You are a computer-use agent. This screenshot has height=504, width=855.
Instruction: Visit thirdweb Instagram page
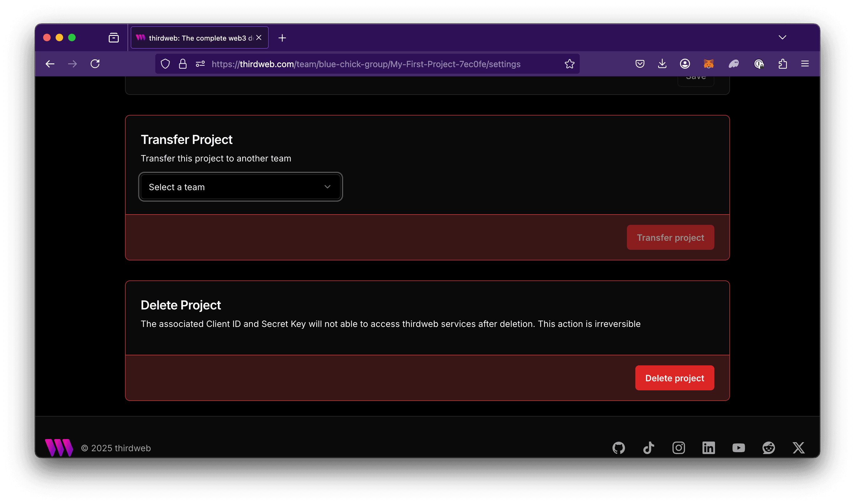tap(678, 447)
